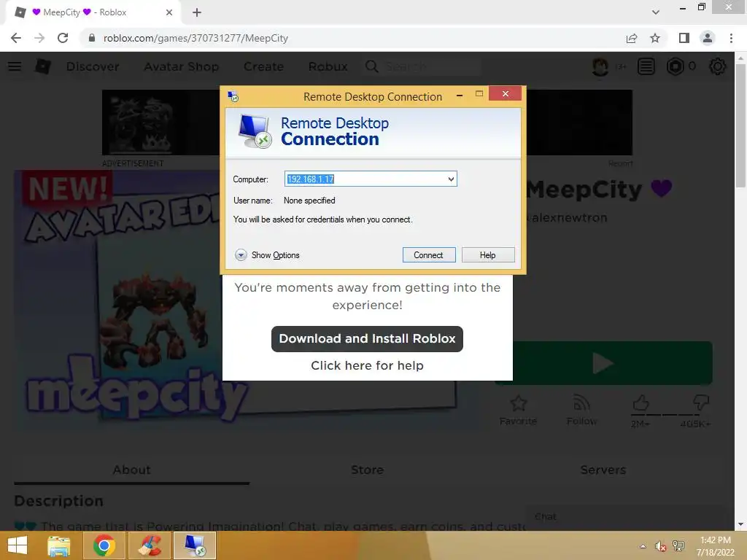This screenshot has height=560, width=747.
Task: Bookmark this page with the star icon
Action: pyautogui.click(x=655, y=38)
